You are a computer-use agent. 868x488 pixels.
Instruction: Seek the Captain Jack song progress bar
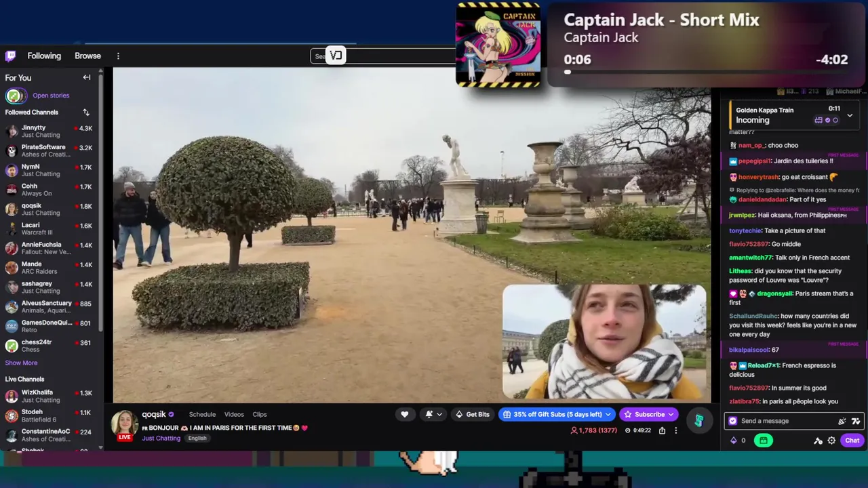point(705,72)
